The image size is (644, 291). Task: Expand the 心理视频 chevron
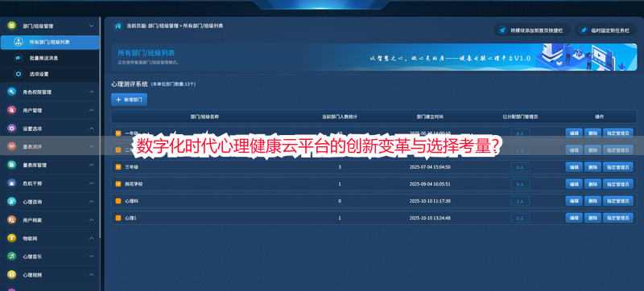92,275
